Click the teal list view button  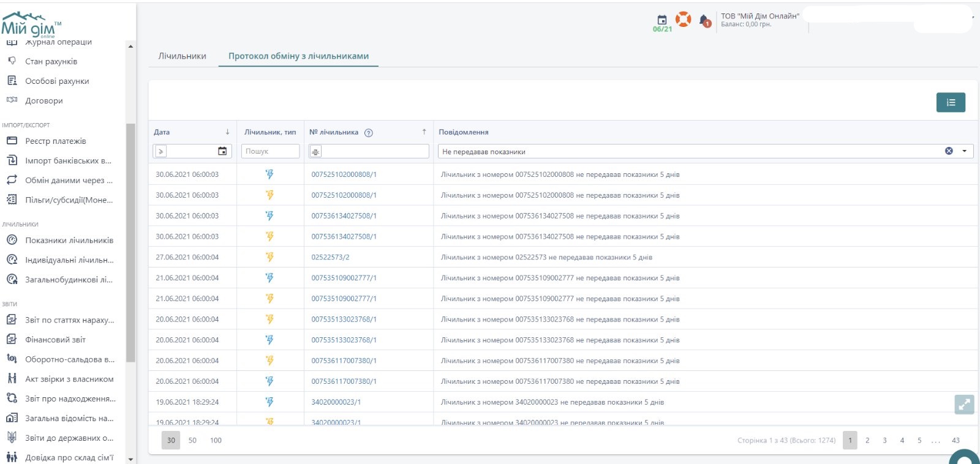951,102
